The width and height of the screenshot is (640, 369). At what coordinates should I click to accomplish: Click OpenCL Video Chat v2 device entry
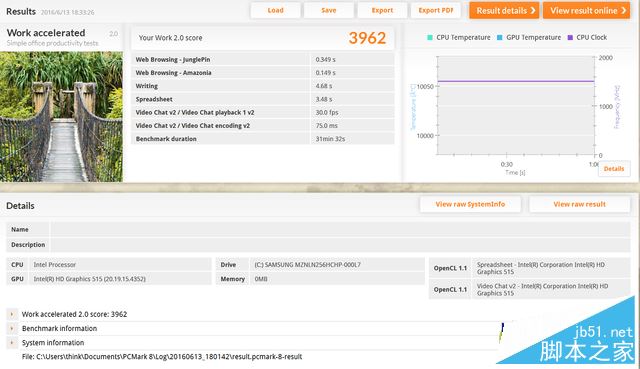[x=542, y=289]
